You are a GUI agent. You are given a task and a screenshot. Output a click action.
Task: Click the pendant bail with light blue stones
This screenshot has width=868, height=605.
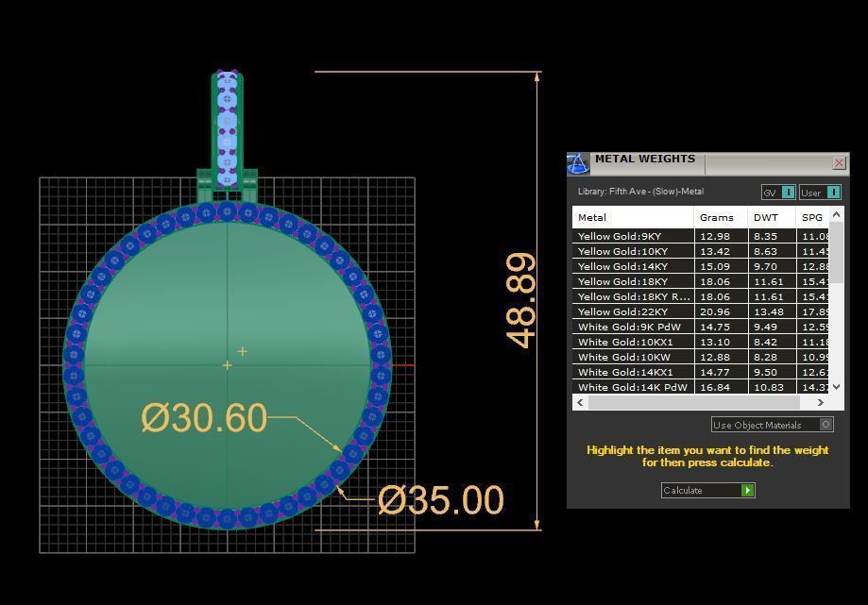227,129
